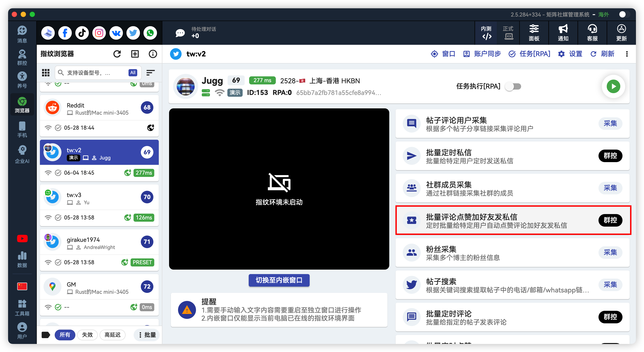Image resolution: width=644 pixels, height=352 pixels.
Task: Open the TikTok platform icon
Action: pyautogui.click(x=82, y=33)
